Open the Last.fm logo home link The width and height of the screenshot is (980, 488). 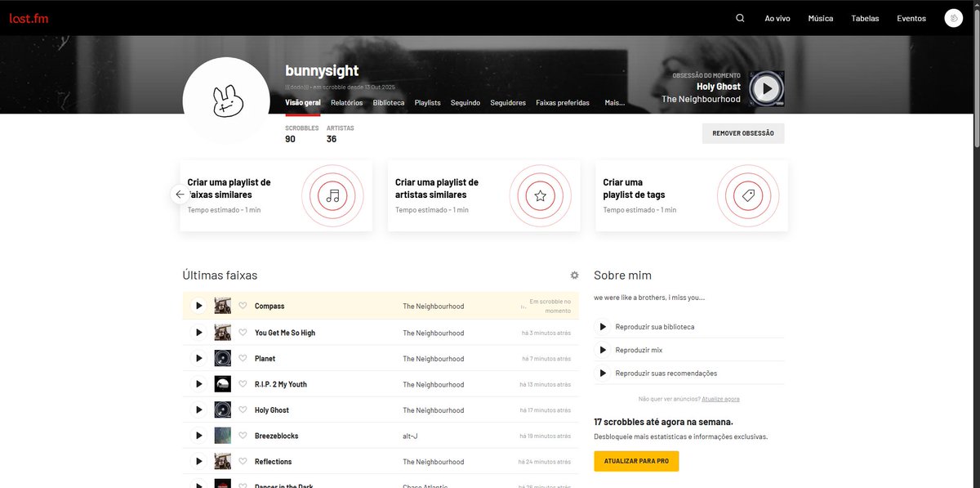tap(29, 18)
